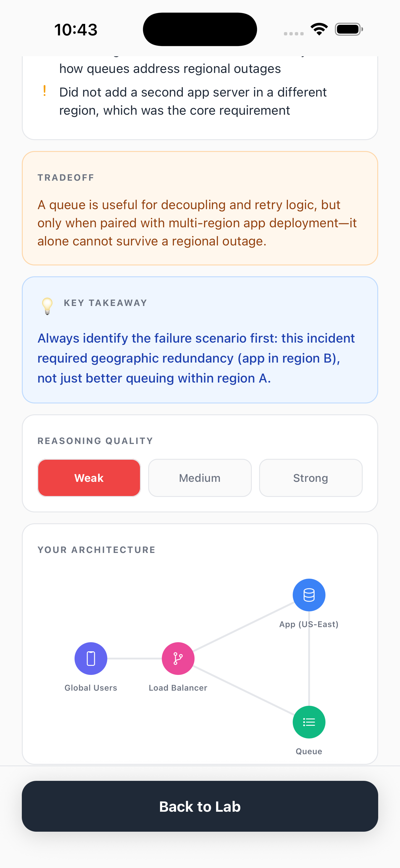Tap the blue App (US-East) database icon

[308, 595]
